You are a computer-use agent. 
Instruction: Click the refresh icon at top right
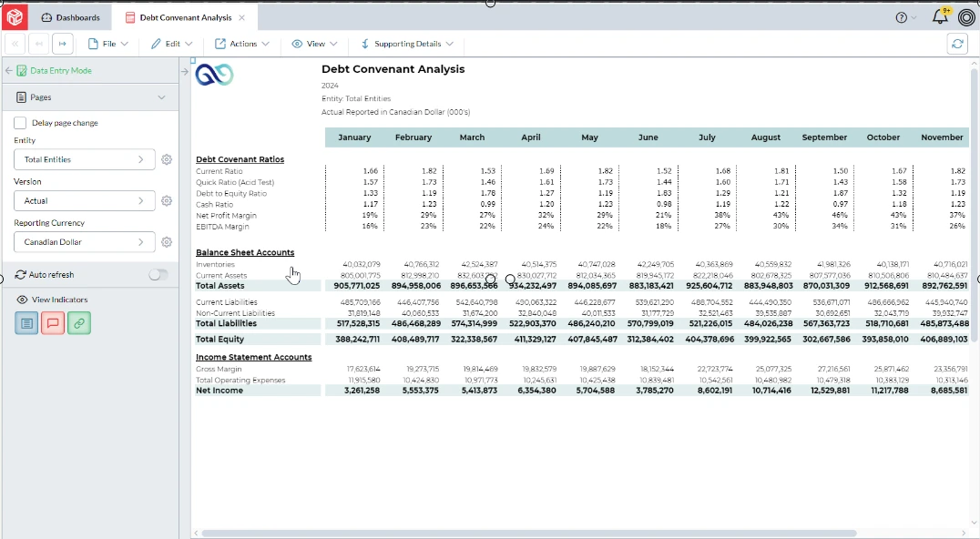pos(957,44)
